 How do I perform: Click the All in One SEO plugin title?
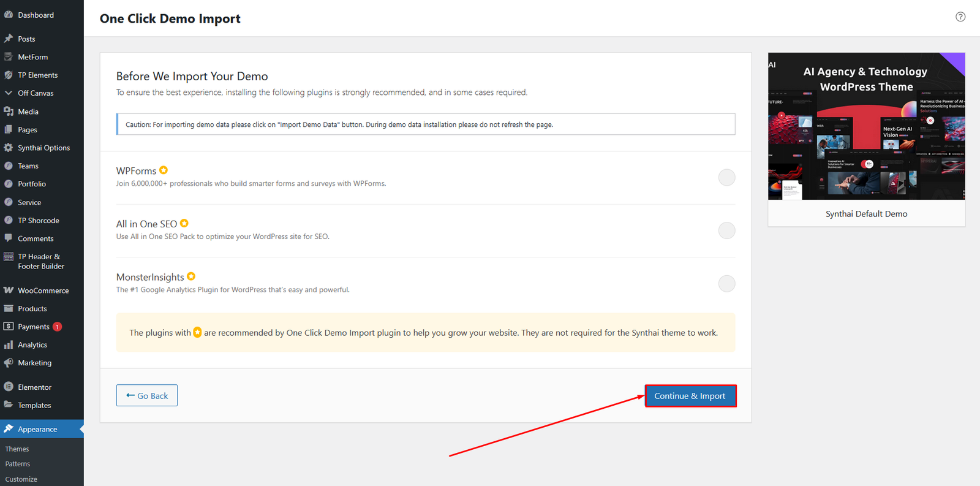pyautogui.click(x=146, y=224)
